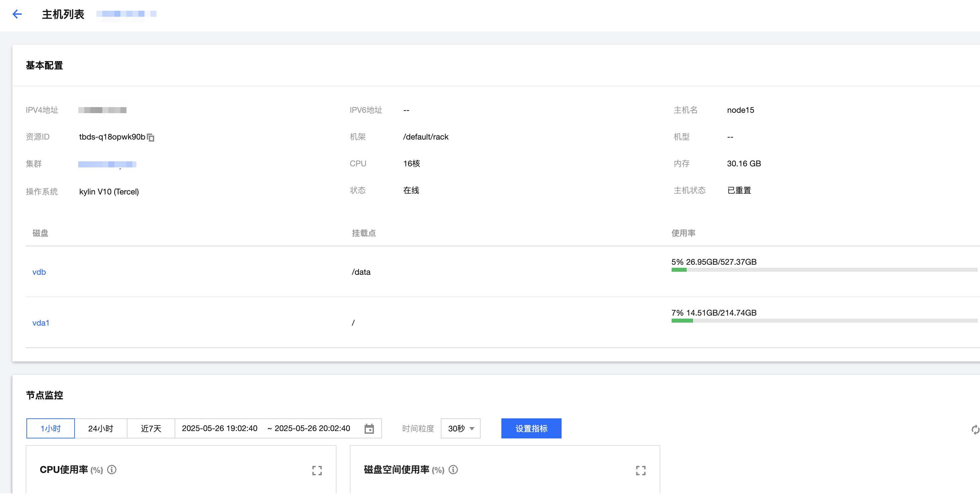The image size is (980, 496).
Task: Click the blurred cluster name link
Action: [107, 164]
